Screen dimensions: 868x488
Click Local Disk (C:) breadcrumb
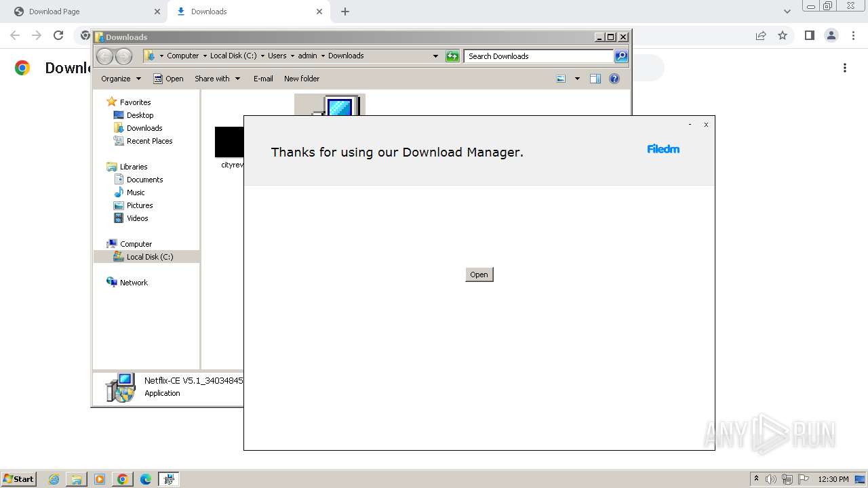click(x=233, y=56)
